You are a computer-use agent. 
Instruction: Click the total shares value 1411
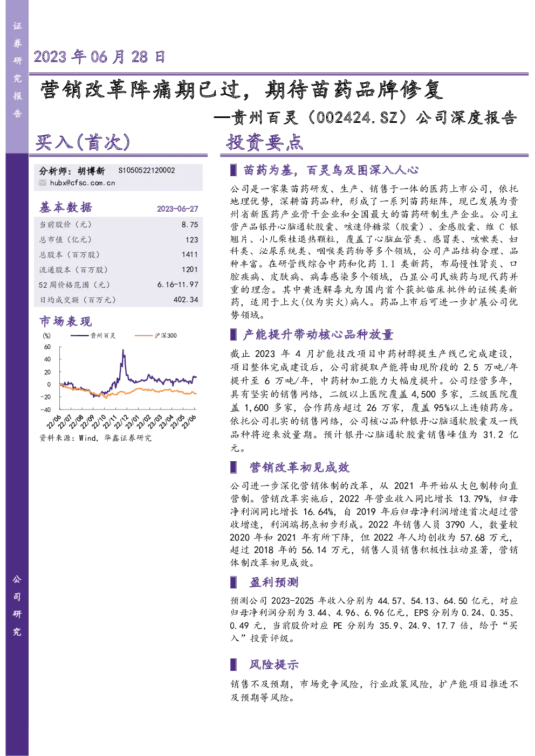(190, 255)
